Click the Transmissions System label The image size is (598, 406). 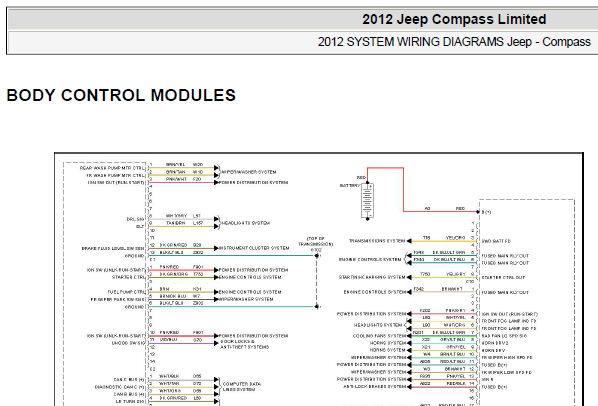pos(377,241)
